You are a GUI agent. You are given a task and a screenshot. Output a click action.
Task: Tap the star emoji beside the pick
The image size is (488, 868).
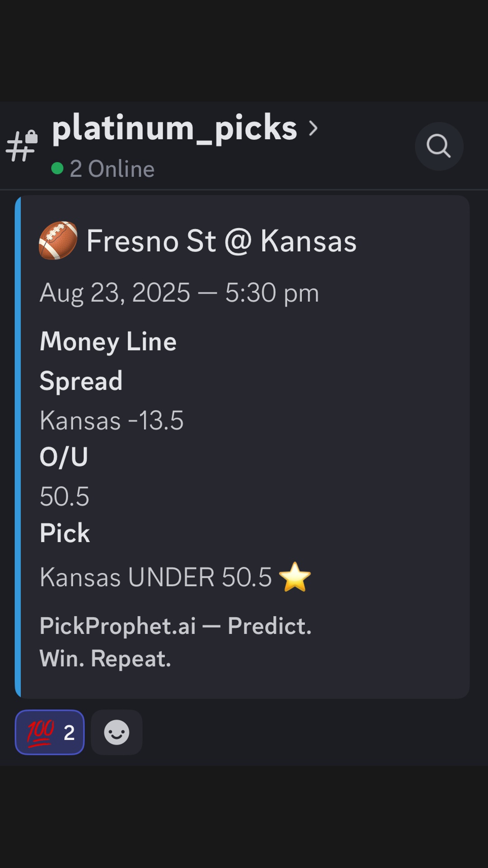[x=295, y=577]
